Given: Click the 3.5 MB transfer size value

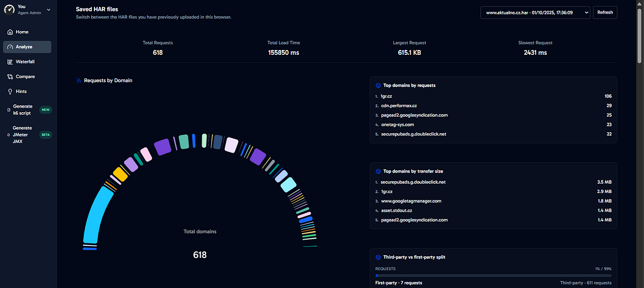Looking at the screenshot, I should tap(604, 182).
